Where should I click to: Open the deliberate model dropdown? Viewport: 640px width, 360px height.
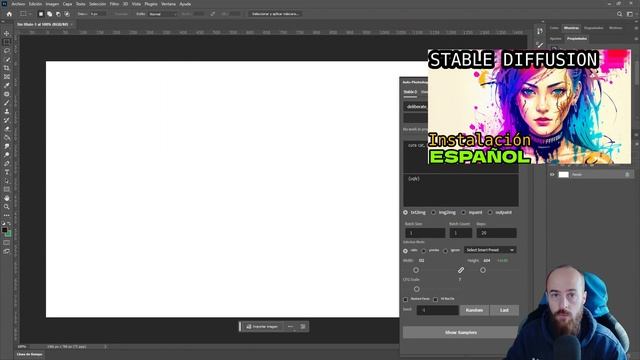(x=416, y=107)
